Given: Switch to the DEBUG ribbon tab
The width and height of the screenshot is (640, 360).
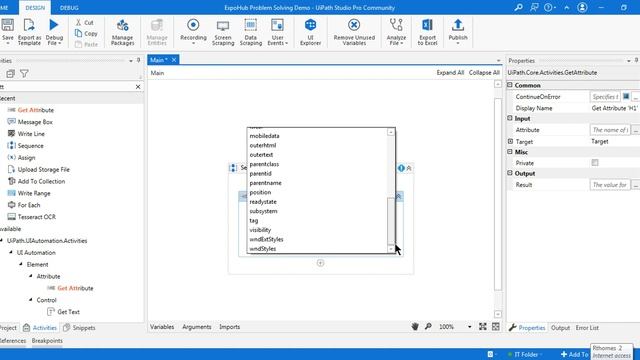Looking at the screenshot, I should (x=69, y=8).
